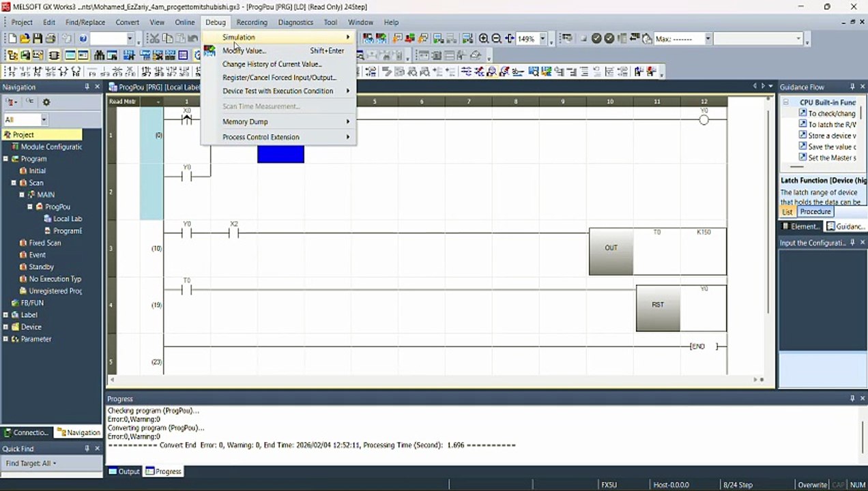The image size is (868, 491).
Task: Collapse CPU Built-in Func guidance node
Action: [785, 102]
